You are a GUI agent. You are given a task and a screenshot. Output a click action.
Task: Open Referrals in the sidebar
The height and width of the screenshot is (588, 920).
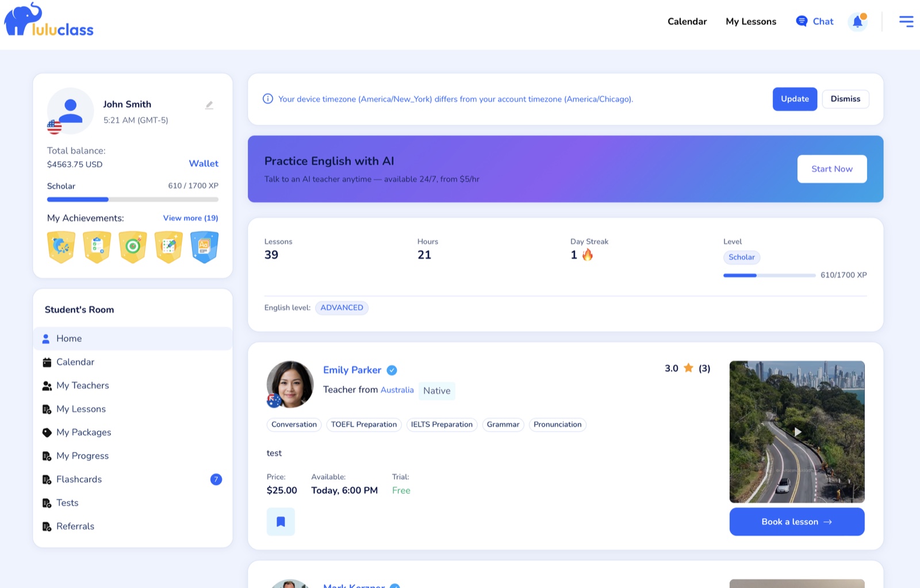133,526
